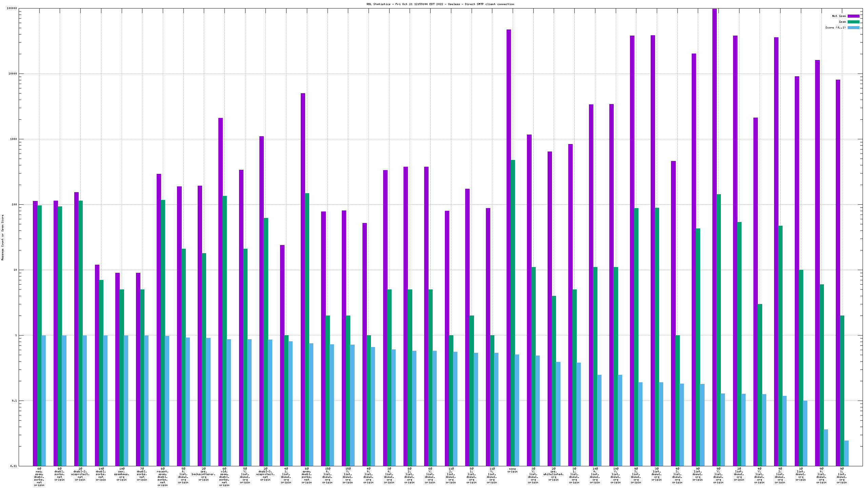The width and height of the screenshot is (868, 488).
Task: Click the 'none origin' x-axis label
Action: tap(512, 470)
